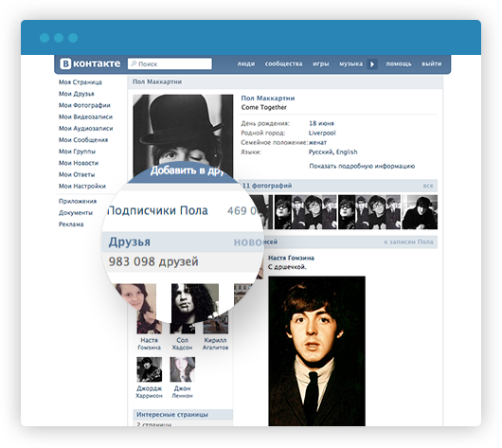Click the к записям Пола link
502x448 pixels.
408,242
